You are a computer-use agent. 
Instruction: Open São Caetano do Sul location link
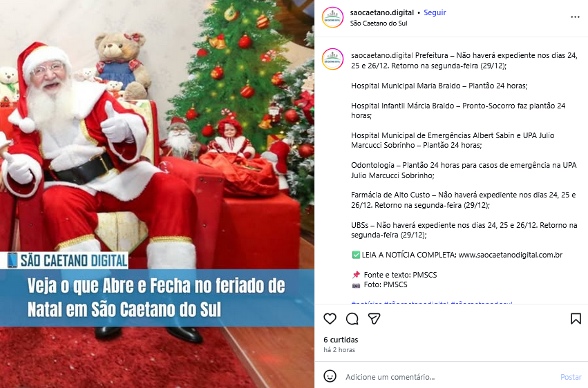[x=379, y=23]
